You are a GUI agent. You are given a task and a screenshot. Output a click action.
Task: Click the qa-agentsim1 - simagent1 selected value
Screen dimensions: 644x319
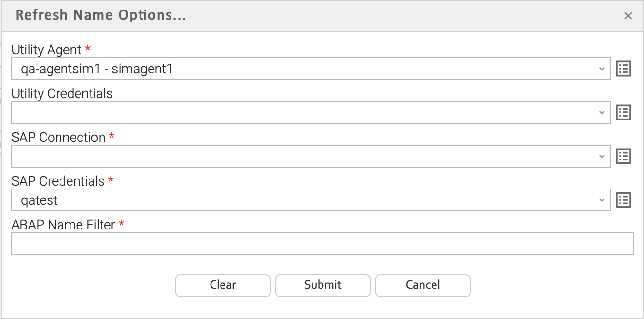click(97, 69)
